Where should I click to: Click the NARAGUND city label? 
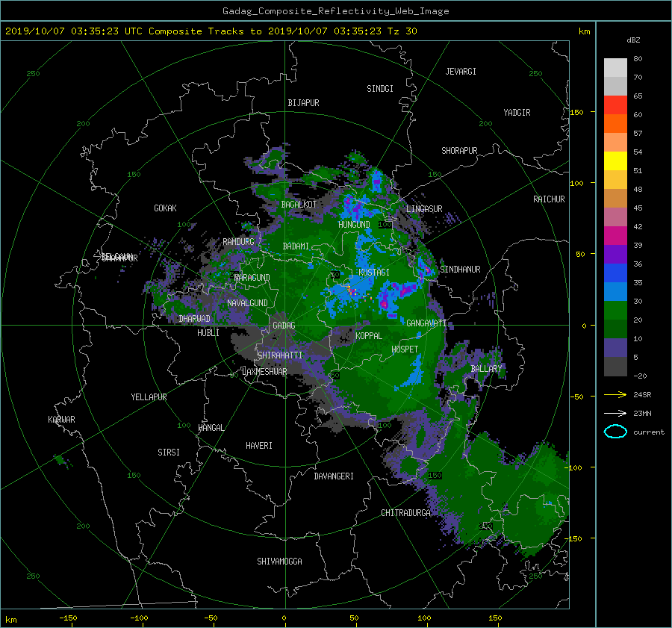[x=252, y=278]
